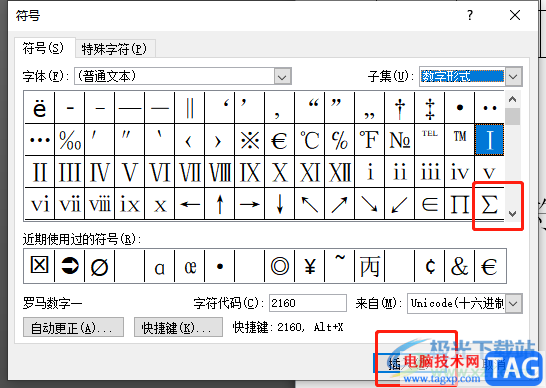
Task: Choose recently used ampersand & symbol
Action: click(460, 266)
